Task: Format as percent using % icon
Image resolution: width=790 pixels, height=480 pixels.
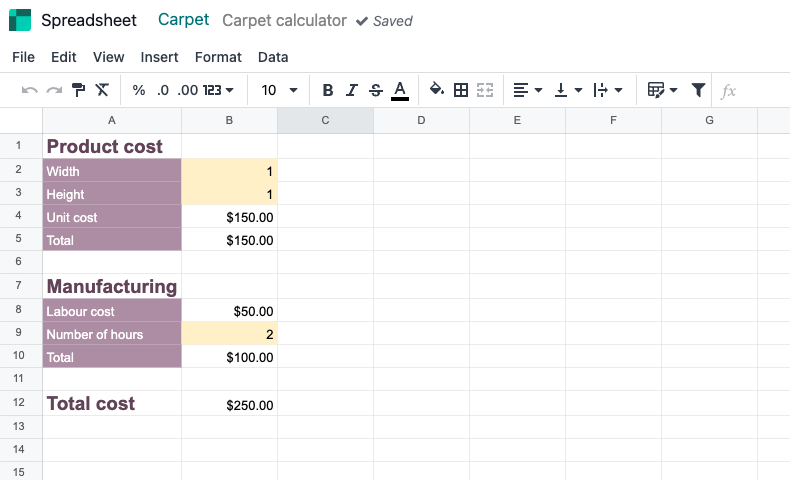Action: [138, 90]
